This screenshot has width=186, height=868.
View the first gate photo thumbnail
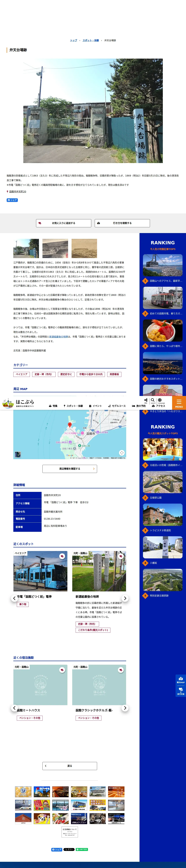26,248
